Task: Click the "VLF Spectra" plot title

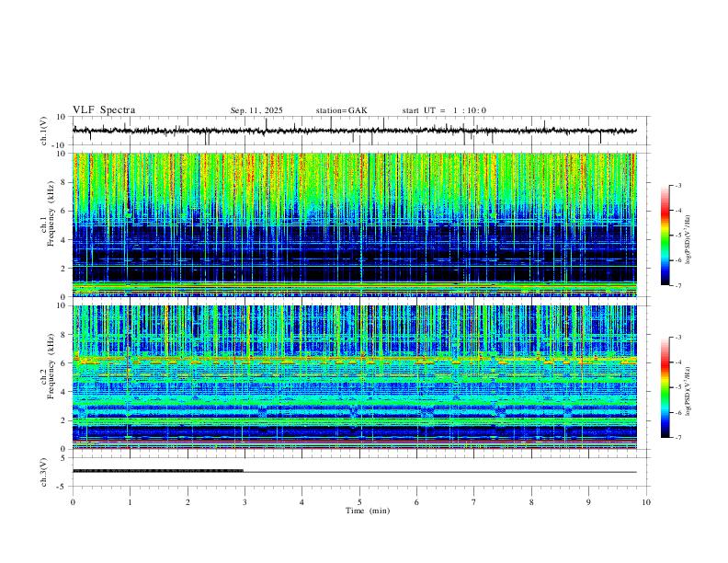Action: click(104, 110)
